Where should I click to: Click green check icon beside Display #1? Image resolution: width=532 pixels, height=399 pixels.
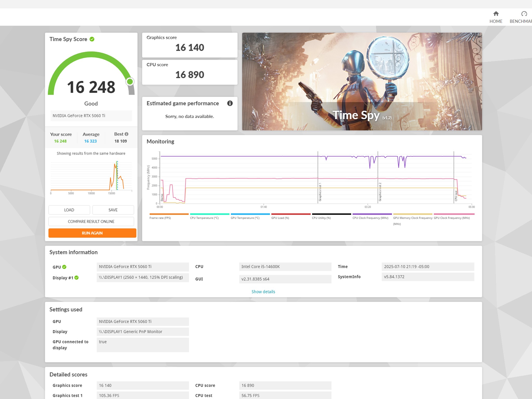click(x=76, y=278)
